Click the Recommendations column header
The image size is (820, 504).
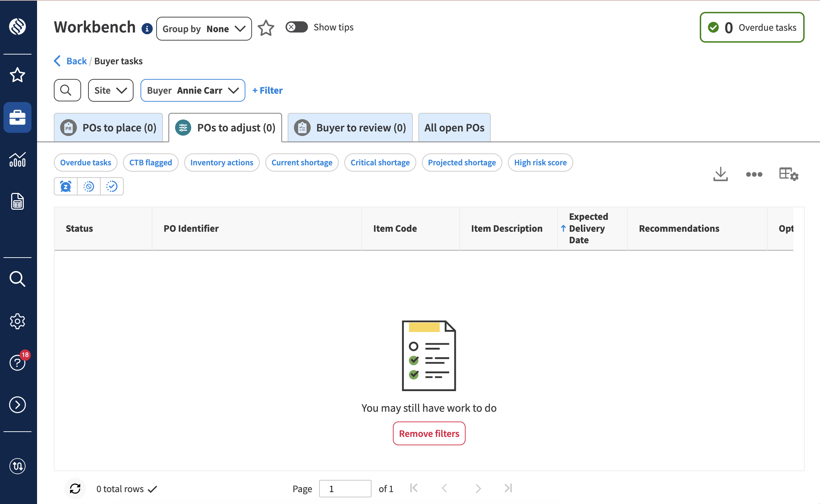697,228
